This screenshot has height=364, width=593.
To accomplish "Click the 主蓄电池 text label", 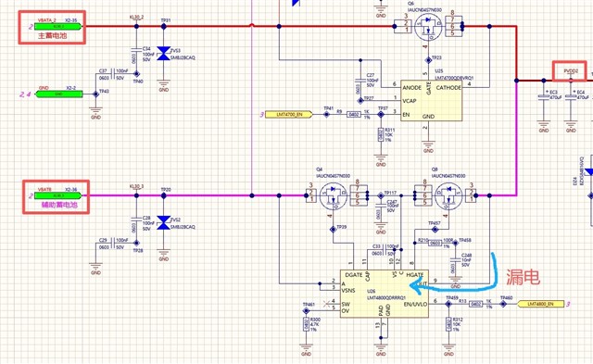I will point(52,35).
